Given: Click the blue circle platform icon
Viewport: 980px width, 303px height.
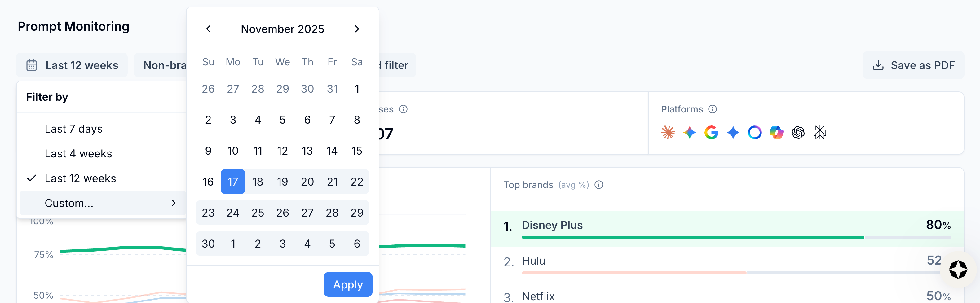Looking at the screenshot, I should point(754,132).
